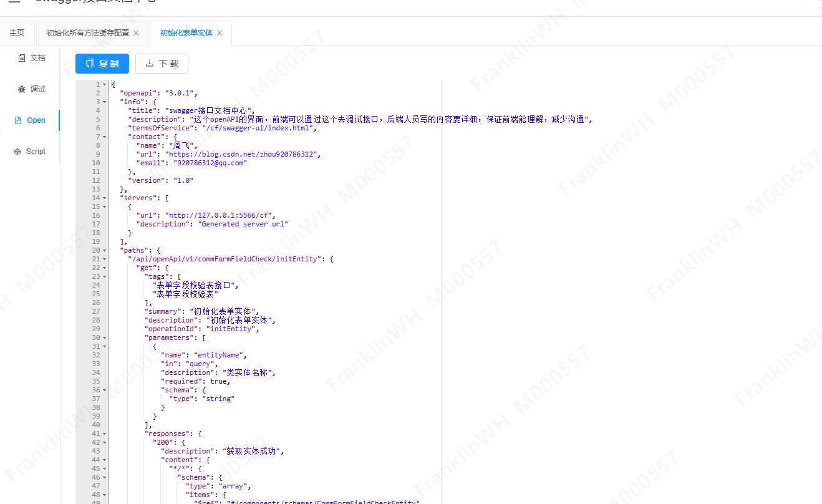Close the 初始化表单实体 tab
The image size is (822, 504).
[220, 33]
